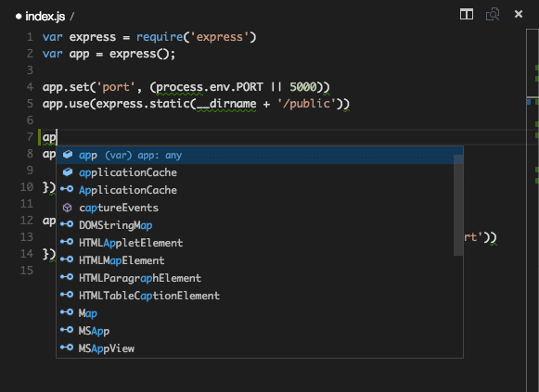Viewport: 539px width, 392px height.
Task: Click the interface icon beside 'HTMLMapElement'
Action: 67,259
